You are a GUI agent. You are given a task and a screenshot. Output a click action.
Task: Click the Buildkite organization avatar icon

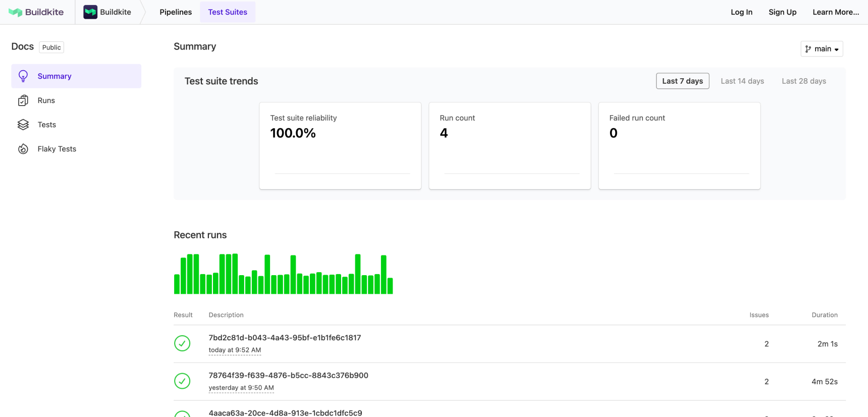point(90,12)
